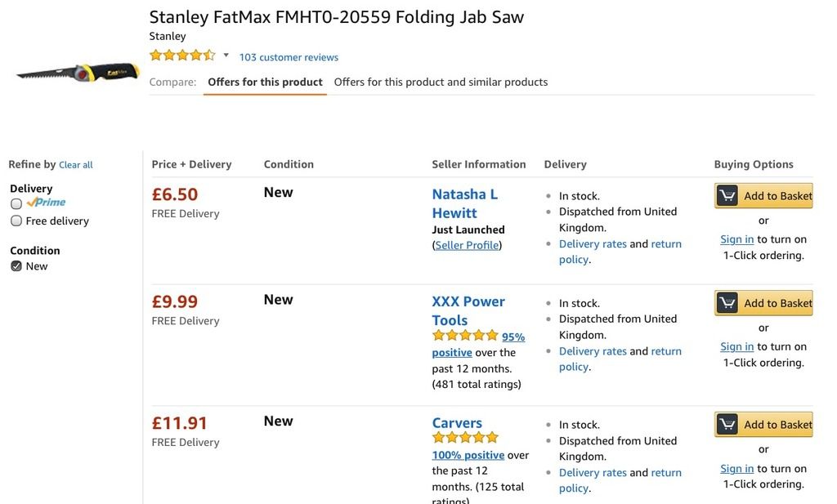This screenshot has width=837, height=504.
Task: Click the Prime logo icon
Action: 47,203
